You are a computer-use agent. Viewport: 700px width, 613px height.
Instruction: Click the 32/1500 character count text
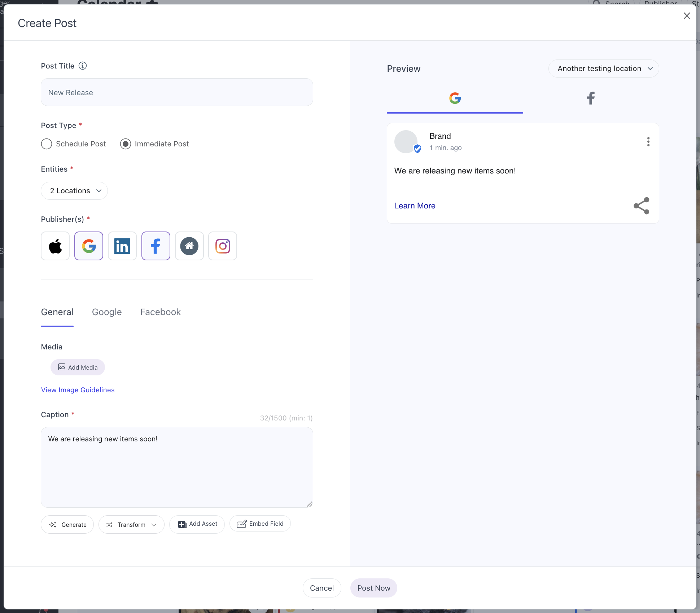click(286, 418)
